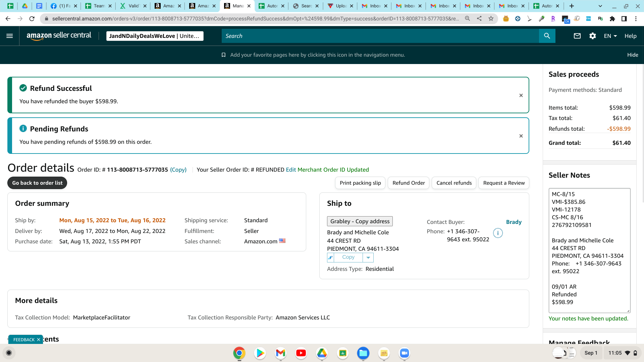Viewport: 644px width, 362px height.
Task: Copy the order ID via Copy link
Action: pos(178,170)
